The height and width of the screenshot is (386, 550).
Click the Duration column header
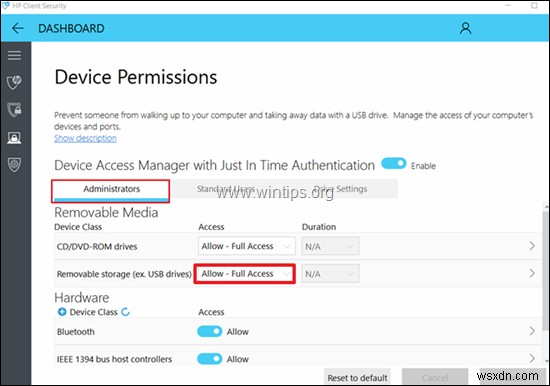click(x=319, y=227)
